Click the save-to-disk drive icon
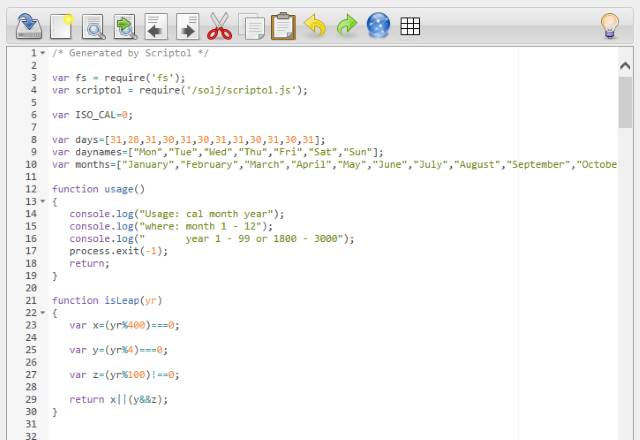This screenshot has height=440, width=640. (29, 26)
